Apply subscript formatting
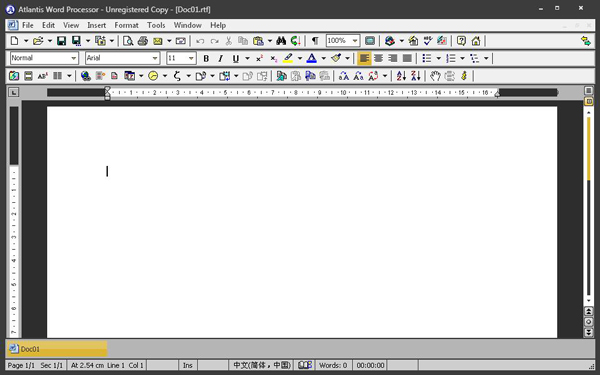Viewport: 600px width, 375px height. 273,58
